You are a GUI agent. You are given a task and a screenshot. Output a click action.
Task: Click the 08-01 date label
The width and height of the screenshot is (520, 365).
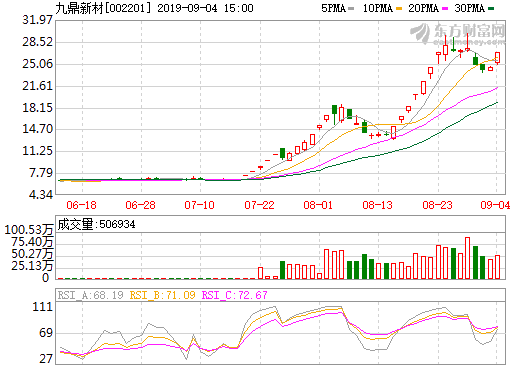[318, 205]
